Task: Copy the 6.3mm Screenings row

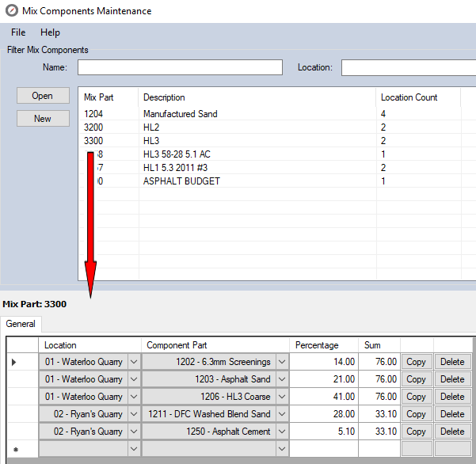Action: pos(417,362)
